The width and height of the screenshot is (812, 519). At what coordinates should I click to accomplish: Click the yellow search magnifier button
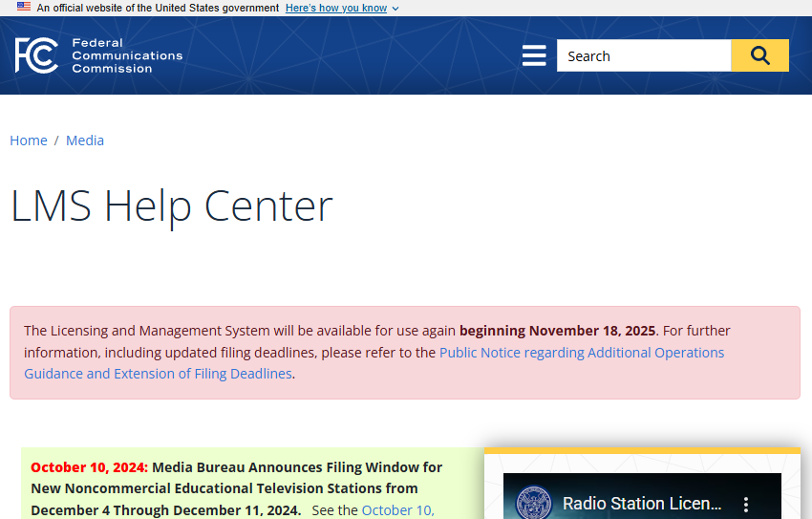(759, 55)
